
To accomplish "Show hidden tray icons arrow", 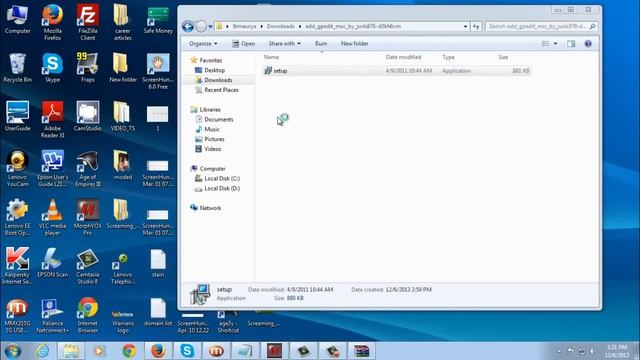I will pyautogui.click(x=559, y=351).
